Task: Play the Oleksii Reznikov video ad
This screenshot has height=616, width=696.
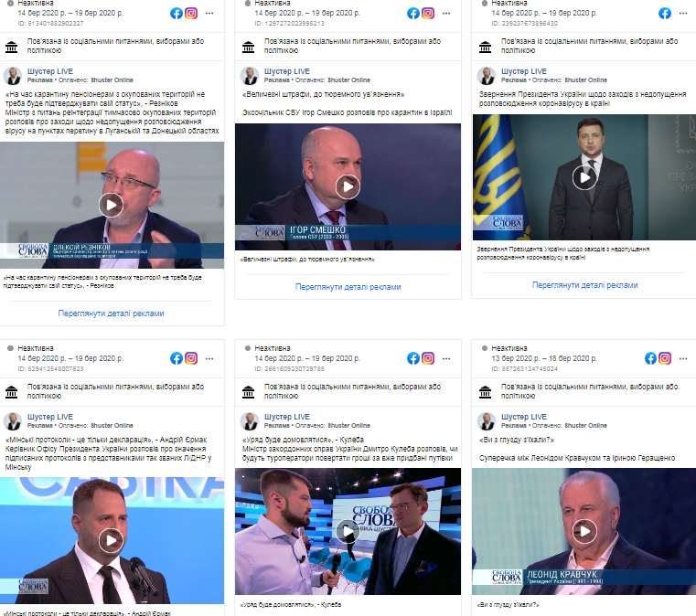Action: (x=111, y=205)
